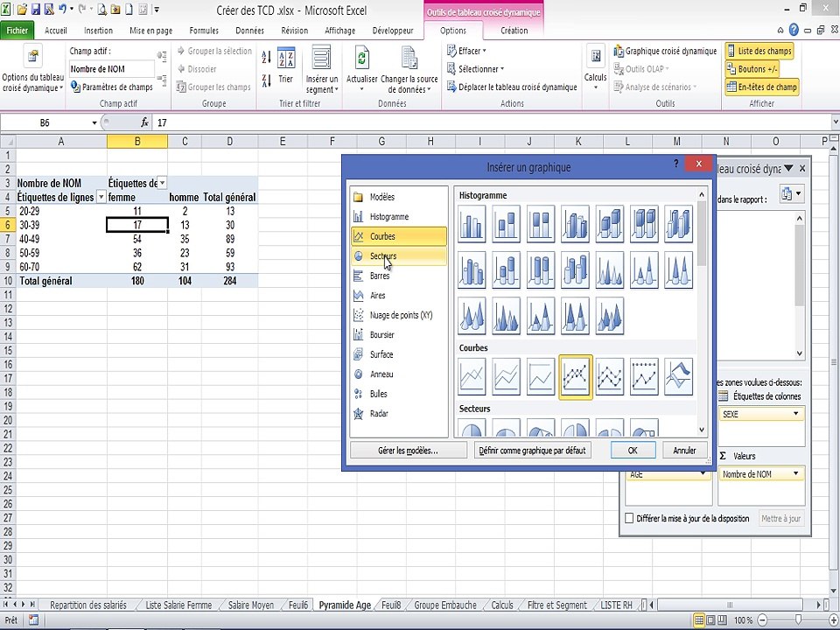The height and width of the screenshot is (630, 840).
Task: Toggle Liste des champs button
Action: [759, 51]
